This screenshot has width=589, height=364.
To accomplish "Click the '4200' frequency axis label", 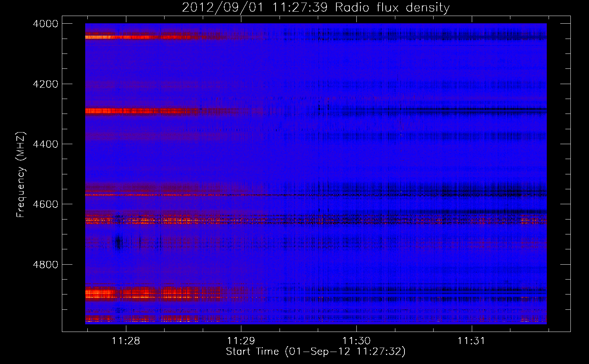I will click(46, 84).
